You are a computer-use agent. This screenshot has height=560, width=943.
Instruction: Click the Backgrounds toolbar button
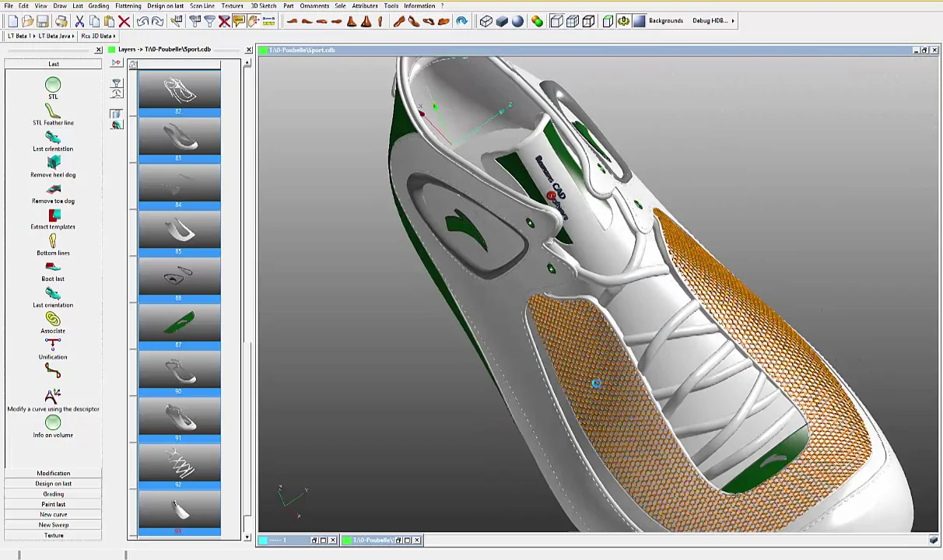tap(666, 21)
